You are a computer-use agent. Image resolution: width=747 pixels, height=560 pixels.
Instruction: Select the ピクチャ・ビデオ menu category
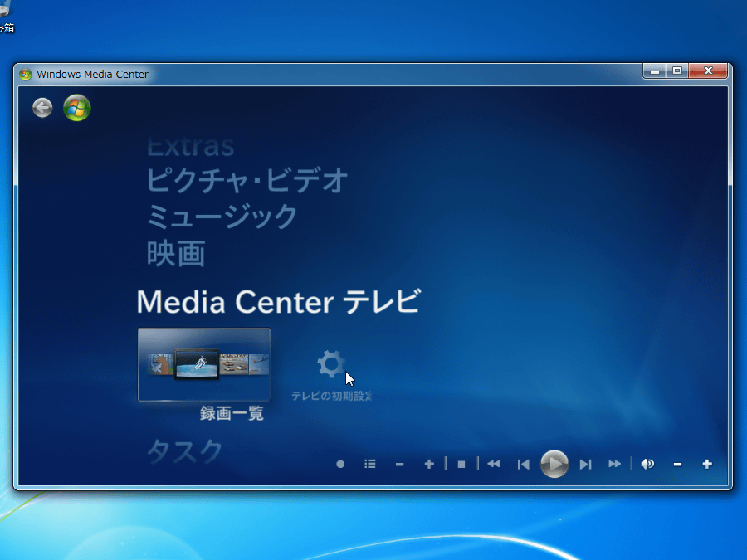(x=247, y=181)
